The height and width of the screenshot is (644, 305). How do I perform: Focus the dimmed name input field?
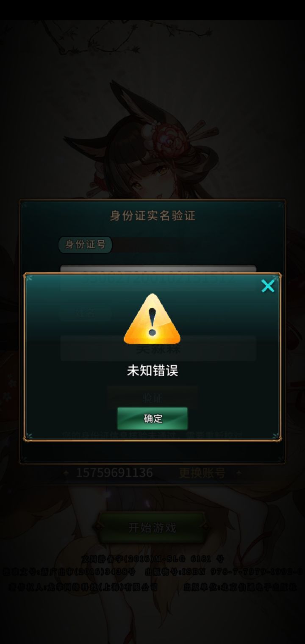(158, 348)
